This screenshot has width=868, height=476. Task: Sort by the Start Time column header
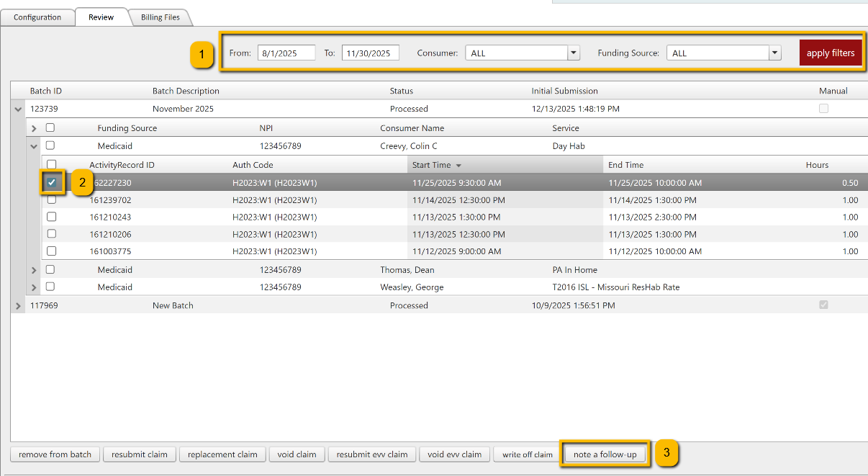click(x=432, y=165)
